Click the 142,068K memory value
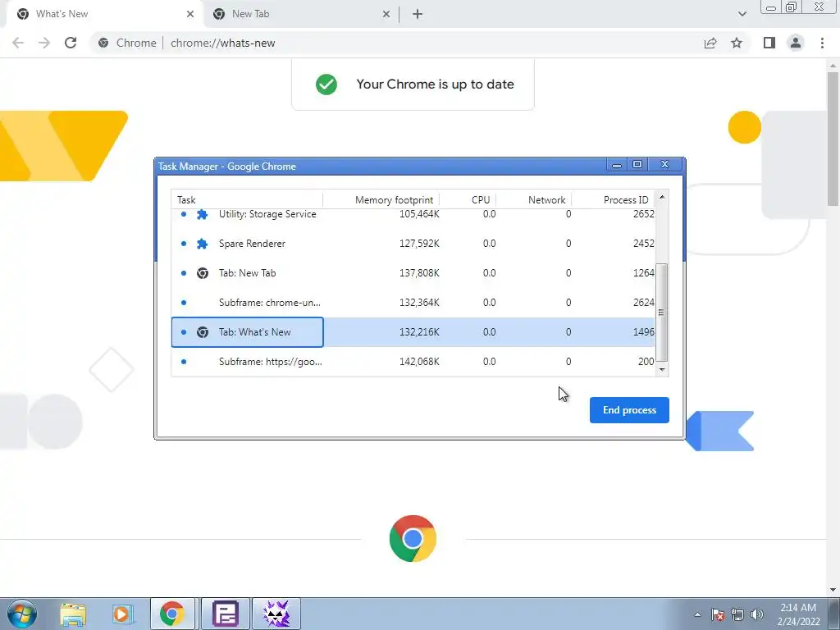The image size is (840, 630). (419, 362)
